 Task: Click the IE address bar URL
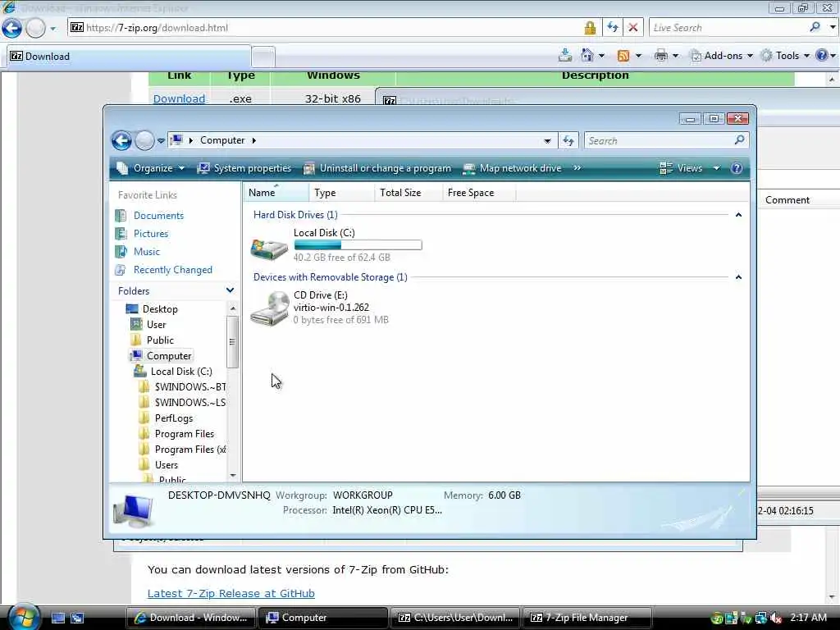[157, 27]
